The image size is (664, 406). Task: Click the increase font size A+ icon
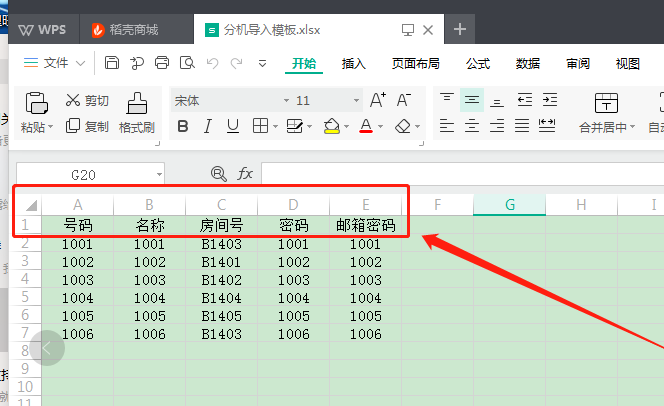coord(377,100)
